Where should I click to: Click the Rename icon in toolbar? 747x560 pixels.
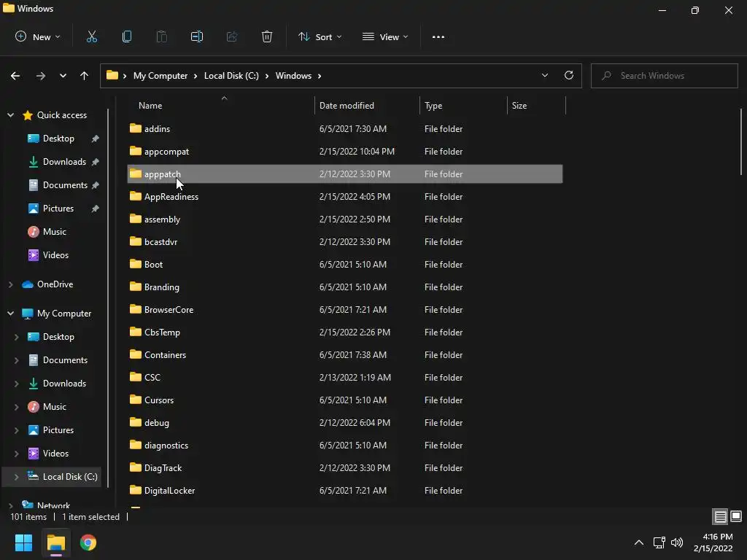click(x=197, y=36)
